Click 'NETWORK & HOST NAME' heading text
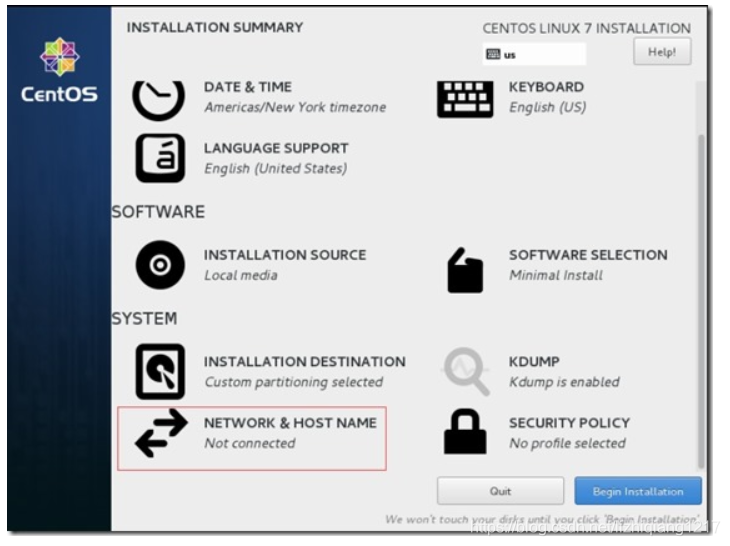The width and height of the screenshot is (730, 546). point(290,423)
